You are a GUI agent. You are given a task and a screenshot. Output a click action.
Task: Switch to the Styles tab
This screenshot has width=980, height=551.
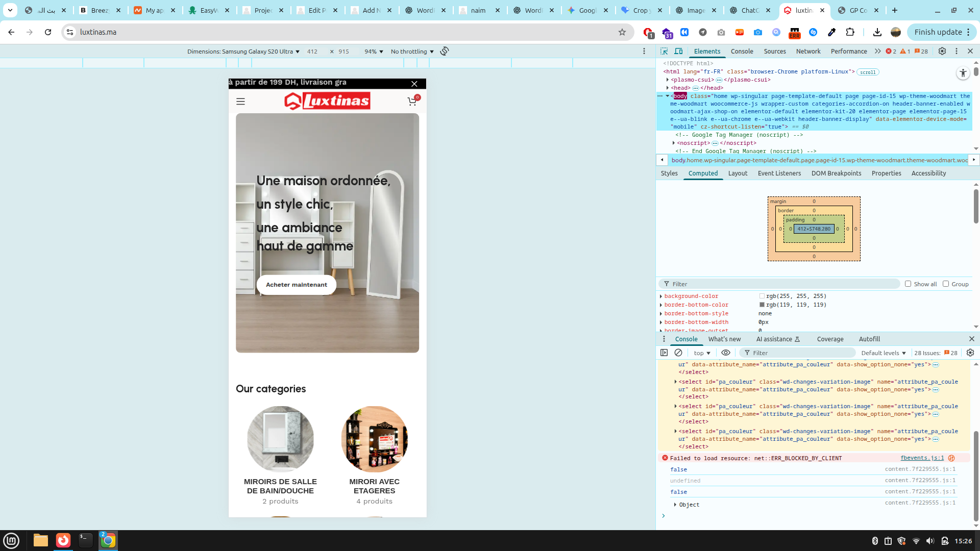[669, 173]
